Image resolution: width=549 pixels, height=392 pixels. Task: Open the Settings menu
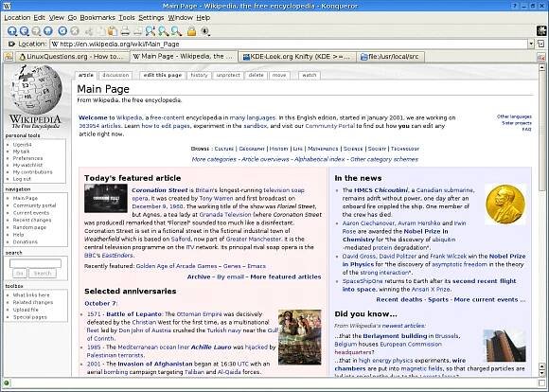[x=151, y=17]
